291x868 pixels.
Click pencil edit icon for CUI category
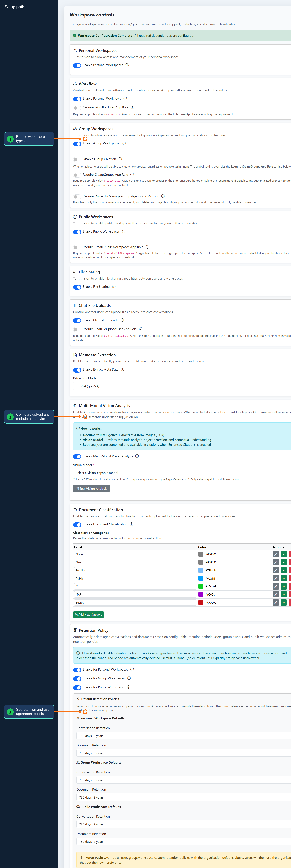click(x=275, y=587)
